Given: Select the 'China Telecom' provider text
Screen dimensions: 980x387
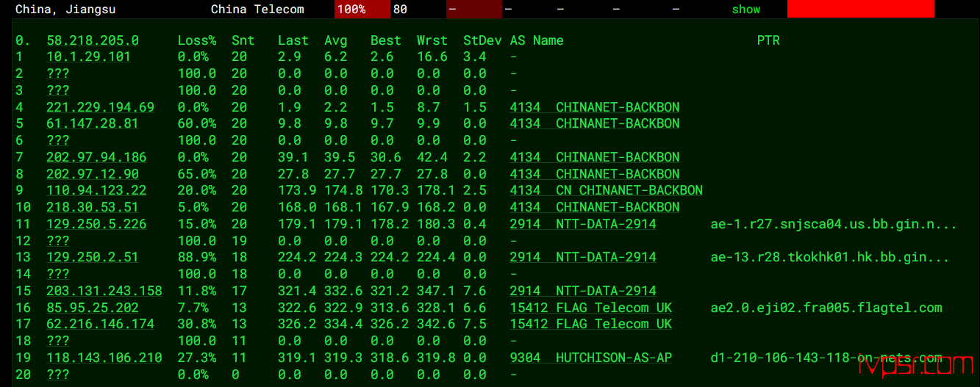Looking at the screenshot, I should pos(257,10).
